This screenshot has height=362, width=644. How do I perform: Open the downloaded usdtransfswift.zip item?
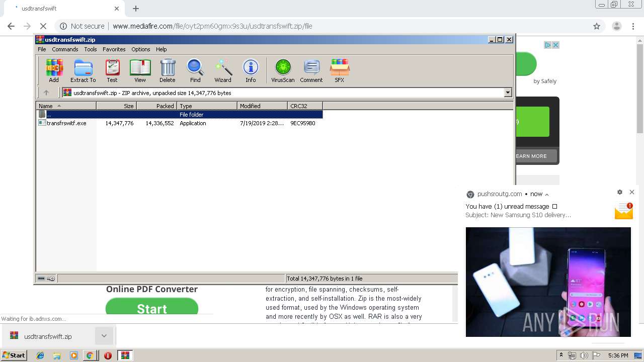[48, 336]
